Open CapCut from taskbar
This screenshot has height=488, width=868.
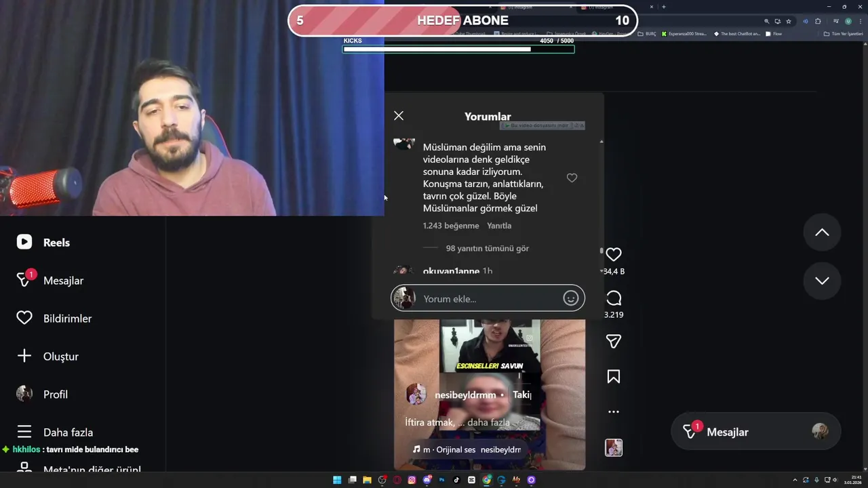click(471, 480)
